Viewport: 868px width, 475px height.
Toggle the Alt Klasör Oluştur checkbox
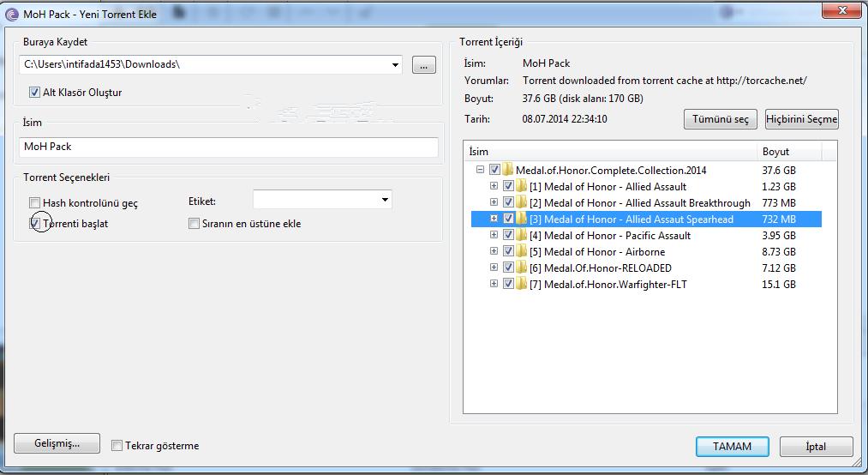click(35, 93)
